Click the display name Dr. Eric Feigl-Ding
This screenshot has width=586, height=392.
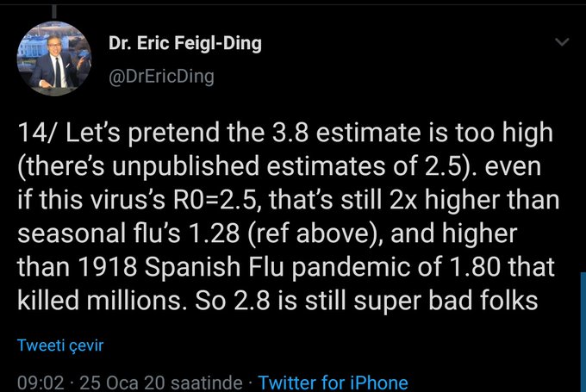coord(186,43)
